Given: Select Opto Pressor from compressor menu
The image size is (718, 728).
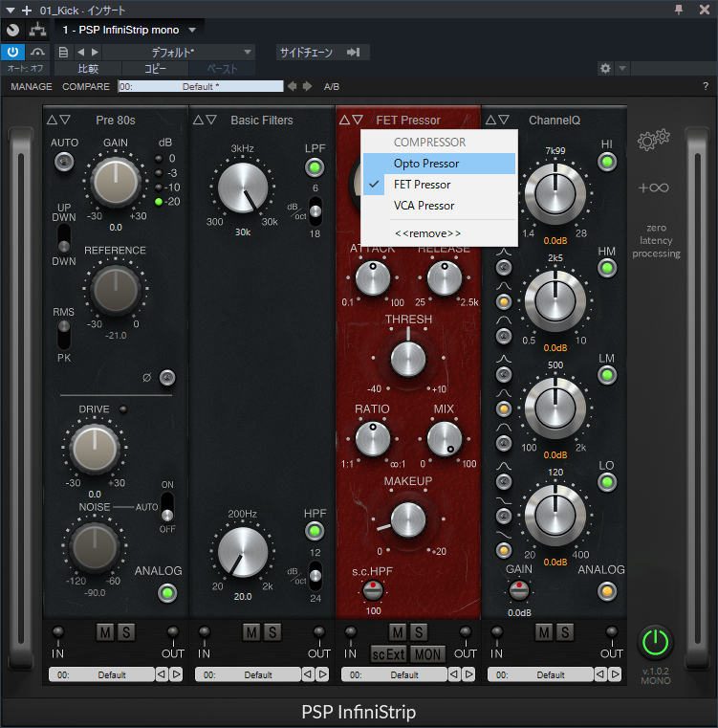Looking at the screenshot, I should click(x=439, y=164).
